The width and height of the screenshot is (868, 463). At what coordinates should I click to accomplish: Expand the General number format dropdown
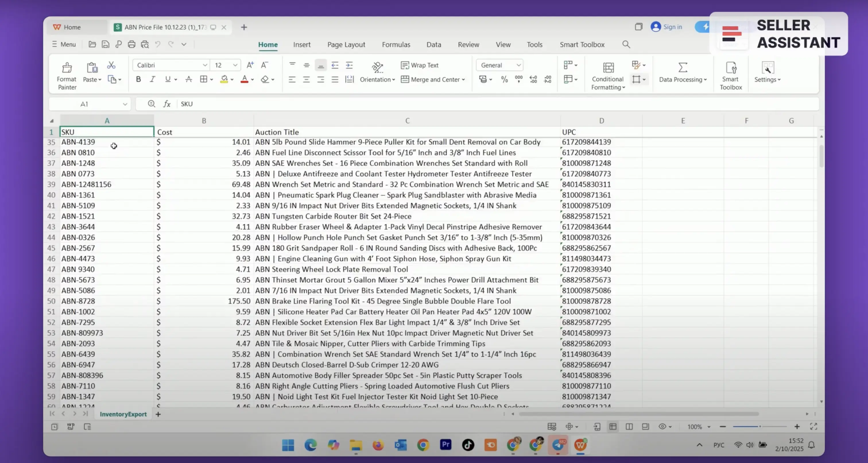click(x=519, y=65)
